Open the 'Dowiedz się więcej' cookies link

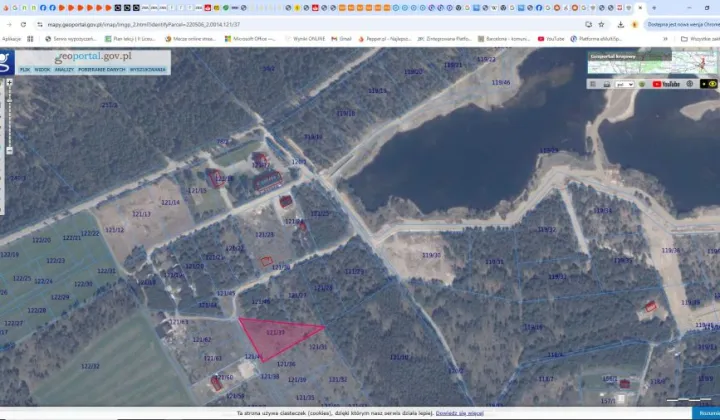tap(460, 413)
